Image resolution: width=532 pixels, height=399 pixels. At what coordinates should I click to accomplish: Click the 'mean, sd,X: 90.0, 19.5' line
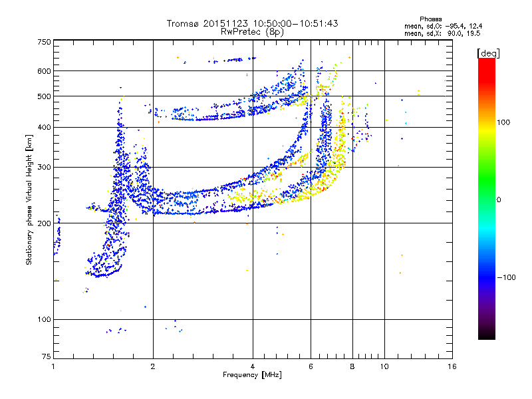point(442,33)
